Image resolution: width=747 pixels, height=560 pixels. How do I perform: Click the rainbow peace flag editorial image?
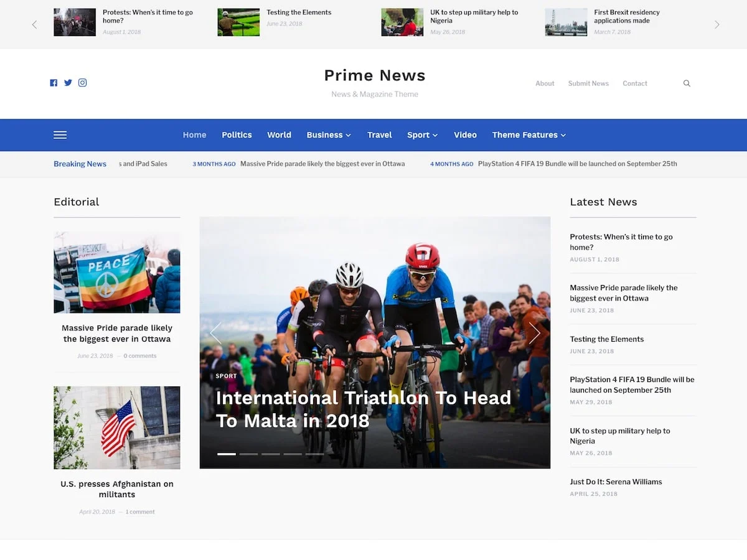117,273
